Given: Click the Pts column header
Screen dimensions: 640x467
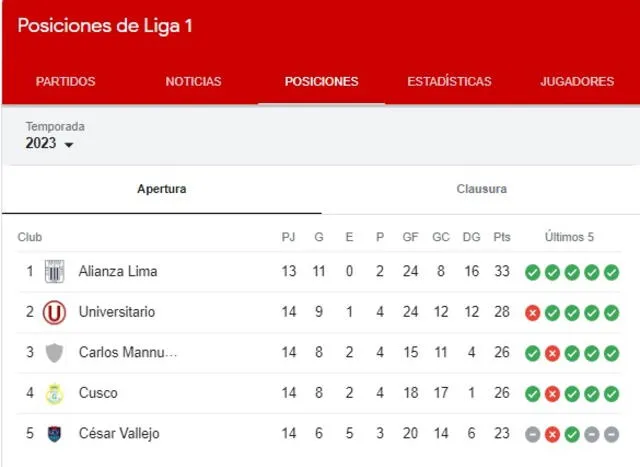Looking at the screenshot, I should click(x=502, y=237).
